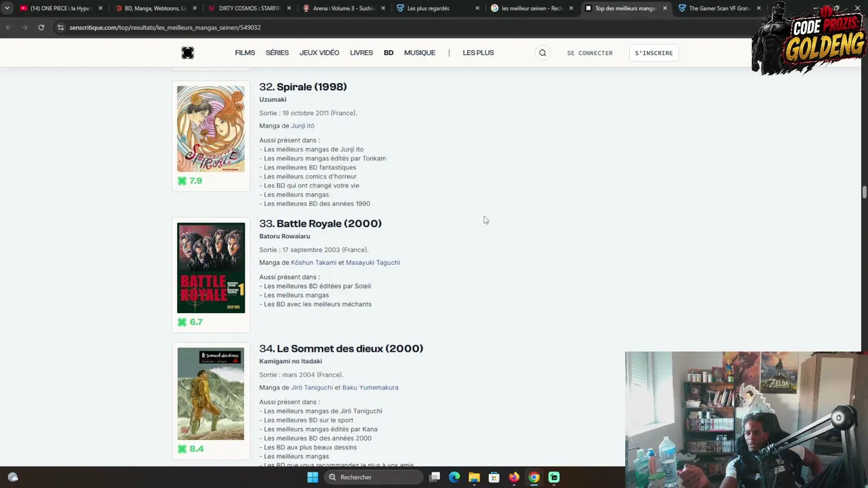Screen dimensions: 868x488
Task: Open the green app icon on the taskbar
Action: 554,477
